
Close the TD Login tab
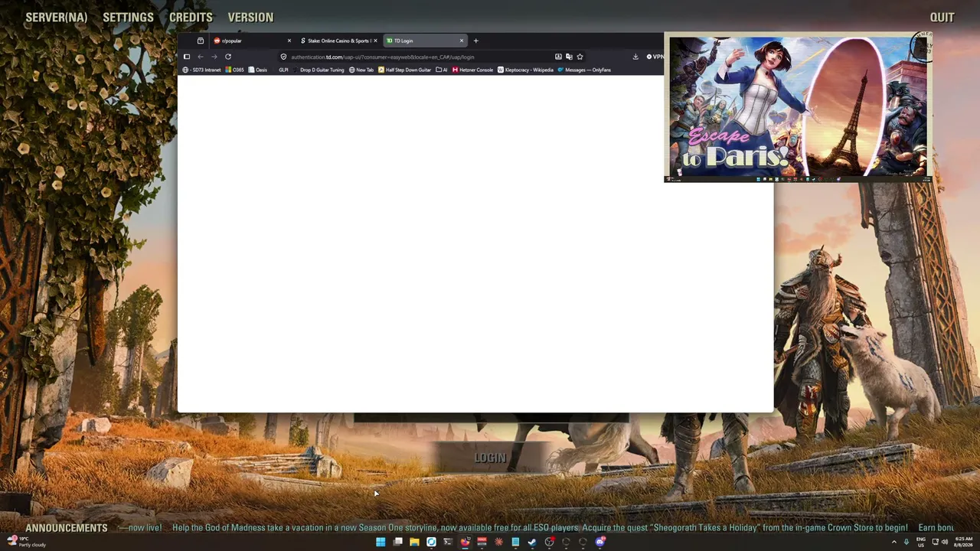click(462, 41)
